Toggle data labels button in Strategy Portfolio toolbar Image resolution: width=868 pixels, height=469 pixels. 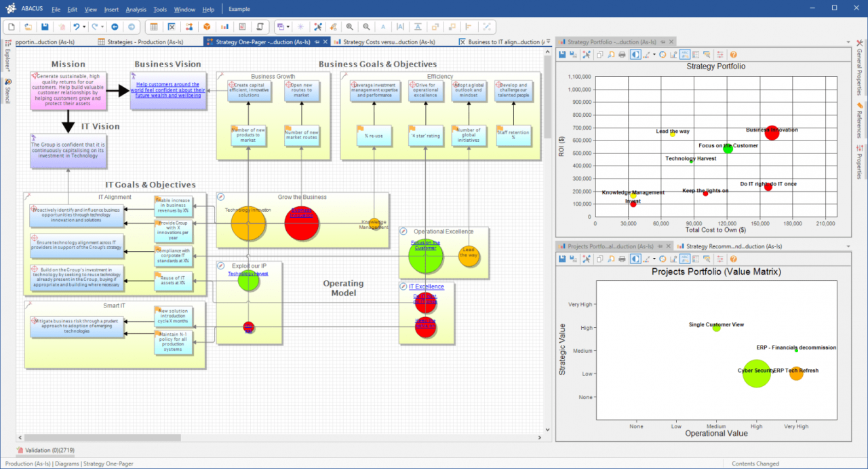point(685,54)
